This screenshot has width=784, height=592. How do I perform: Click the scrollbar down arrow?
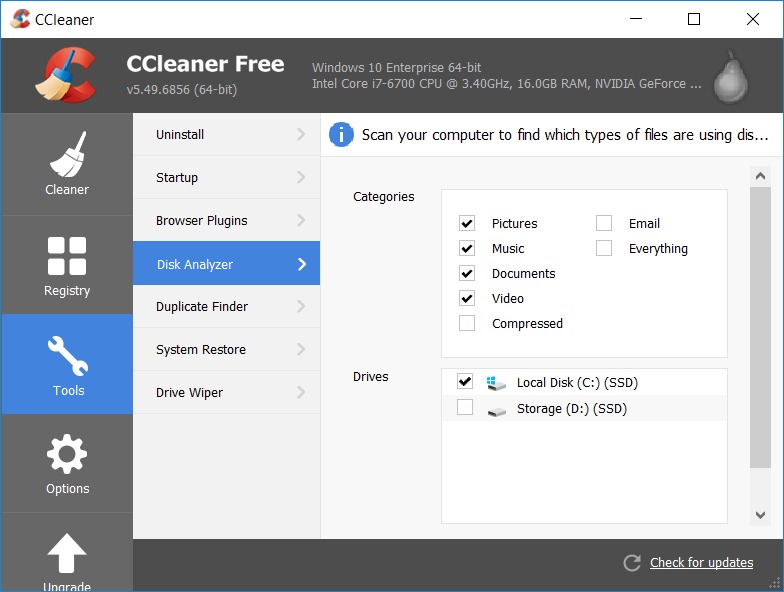[761, 515]
